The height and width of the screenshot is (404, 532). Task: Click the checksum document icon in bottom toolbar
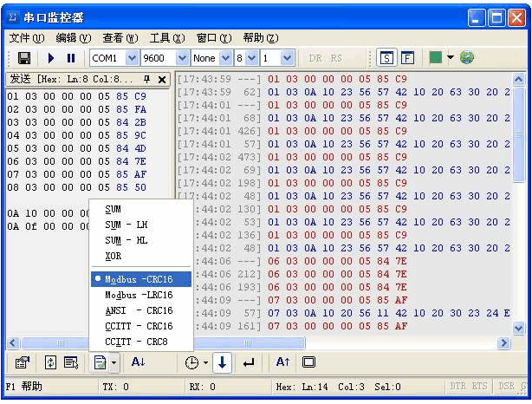100,362
